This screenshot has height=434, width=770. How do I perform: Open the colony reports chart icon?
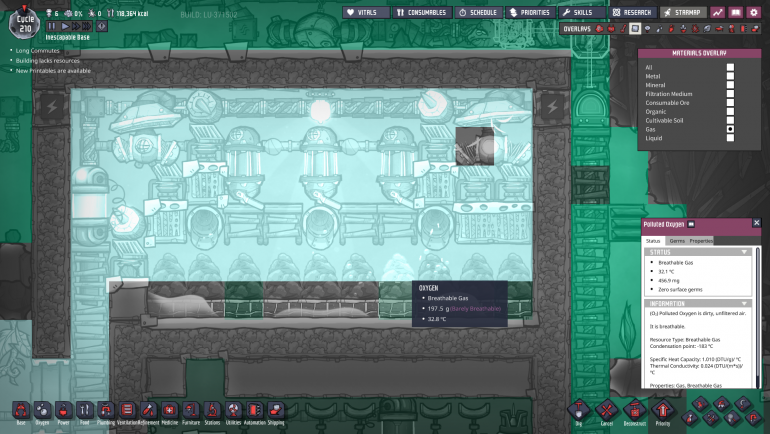(x=717, y=12)
